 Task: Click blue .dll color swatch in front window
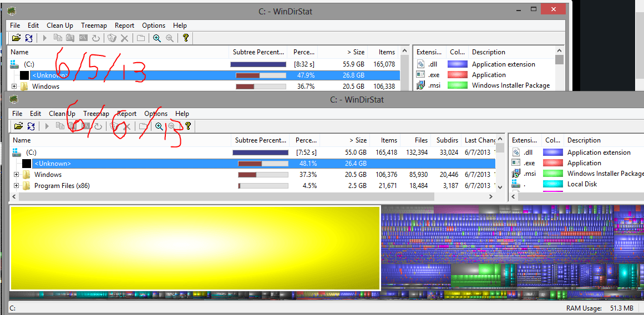[553, 153]
